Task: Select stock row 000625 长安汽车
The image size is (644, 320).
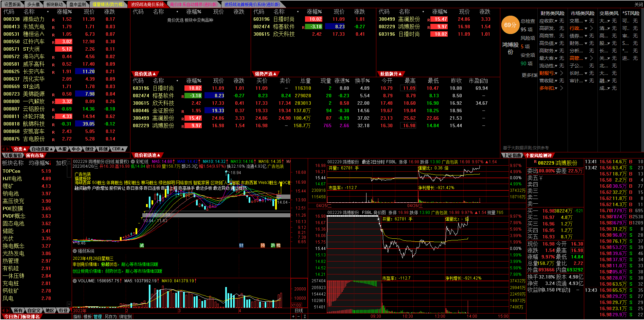Action: click(x=65, y=72)
